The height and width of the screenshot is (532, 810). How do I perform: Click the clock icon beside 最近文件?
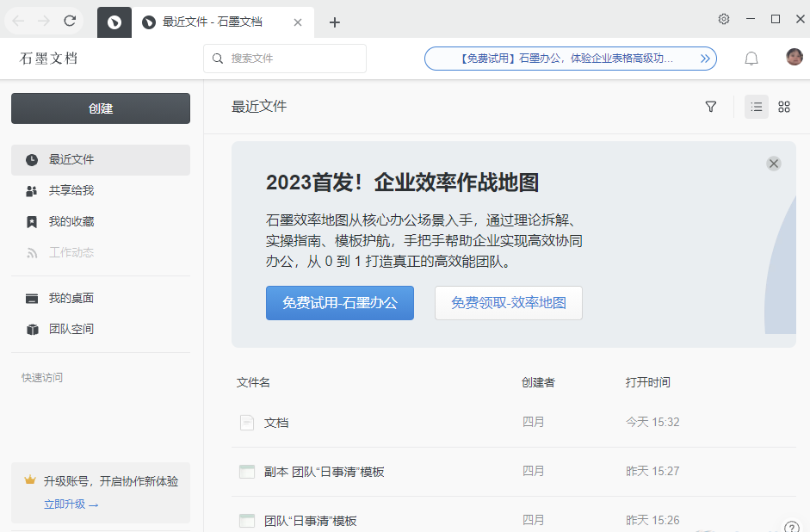[x=32, y=159]
